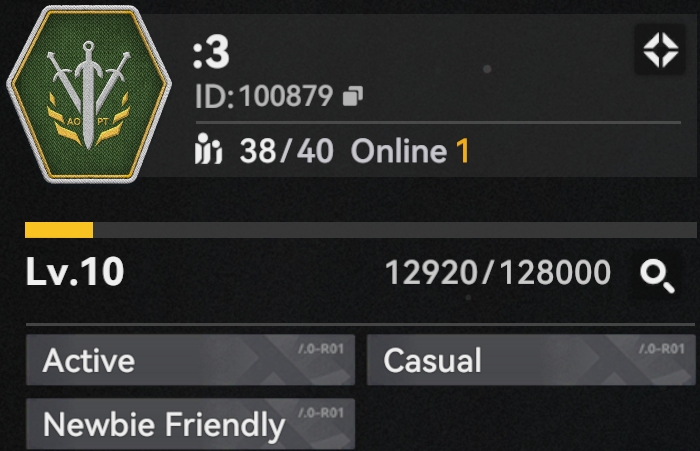Click the Lv.10 level label

pos(75,271)
